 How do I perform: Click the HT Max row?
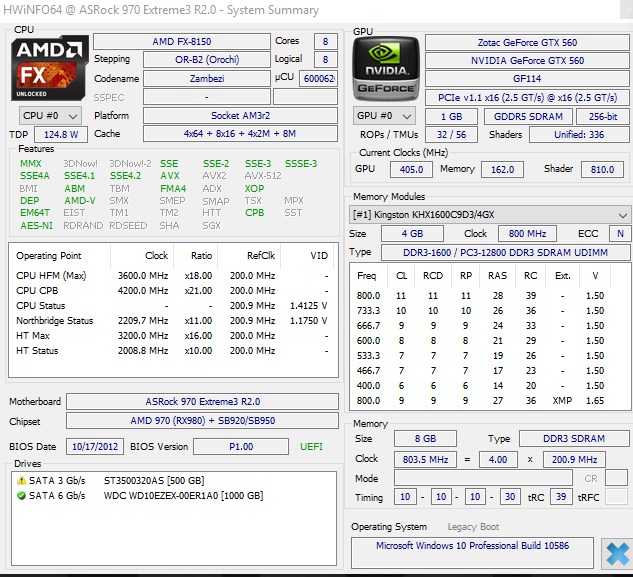point(172,336)
